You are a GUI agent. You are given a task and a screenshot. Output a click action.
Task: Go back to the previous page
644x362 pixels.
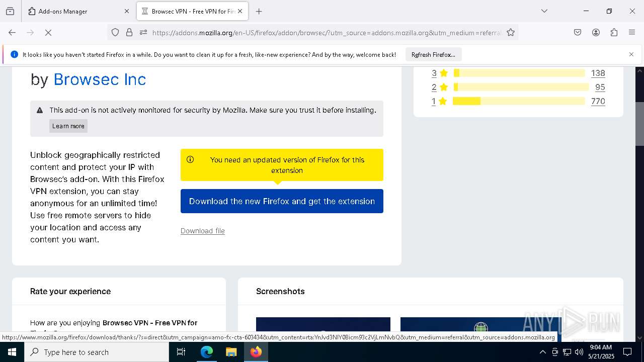coord(12,32)
